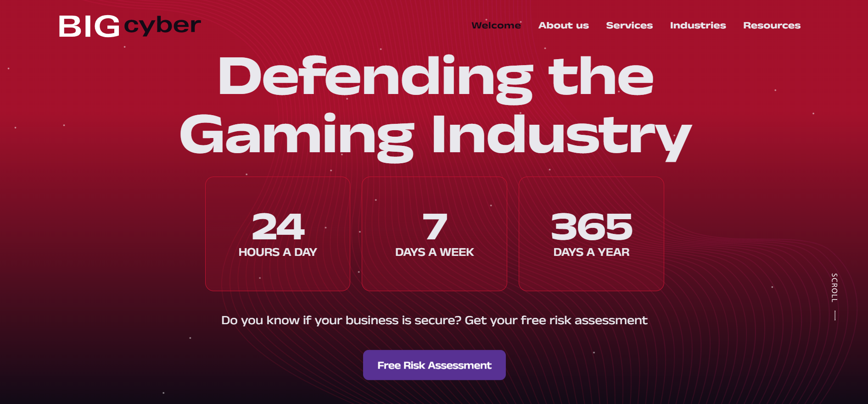
Task: Click the DAYS A WEEK label
Action: (x=434, y=252)
